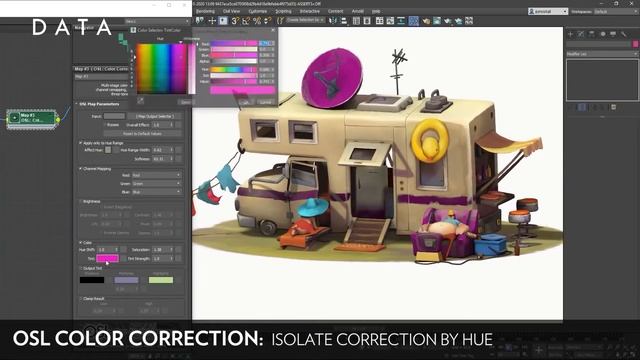
Task: Enable the Bypass checkbox
Action: (x=105, y=124)
